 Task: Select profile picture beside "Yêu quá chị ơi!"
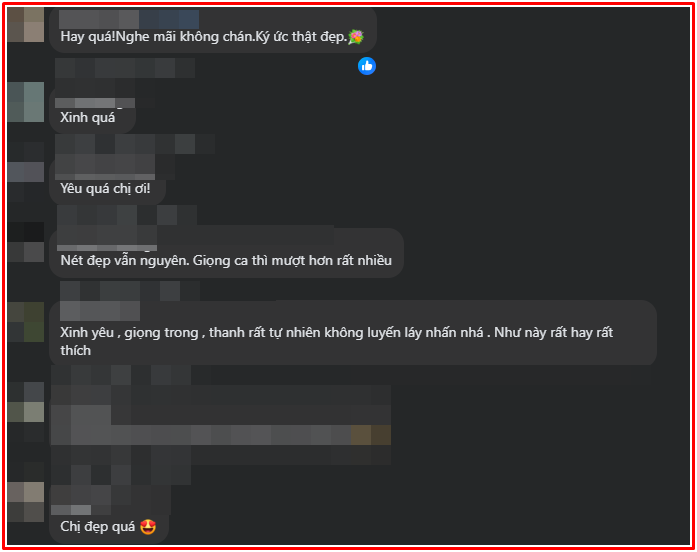(25, 172)
